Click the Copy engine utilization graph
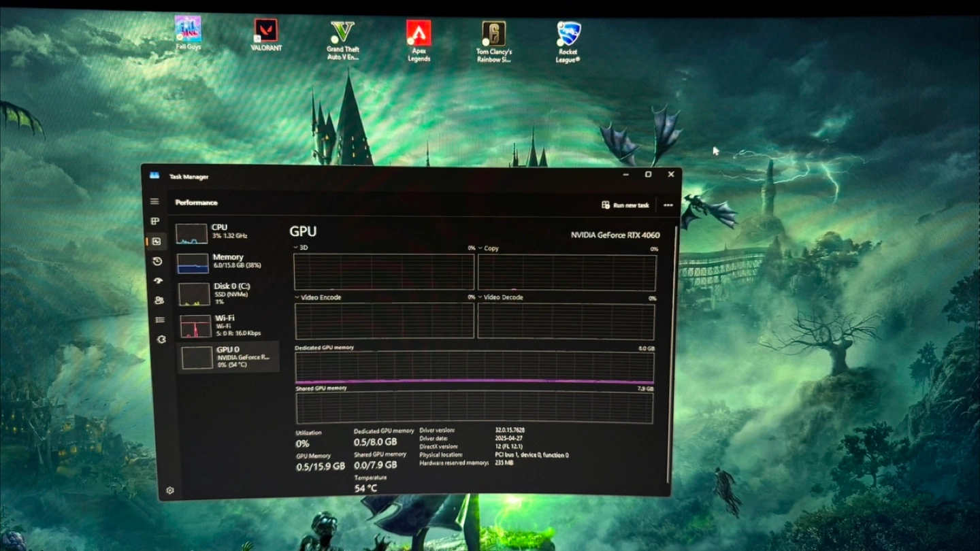 point(567,272)
